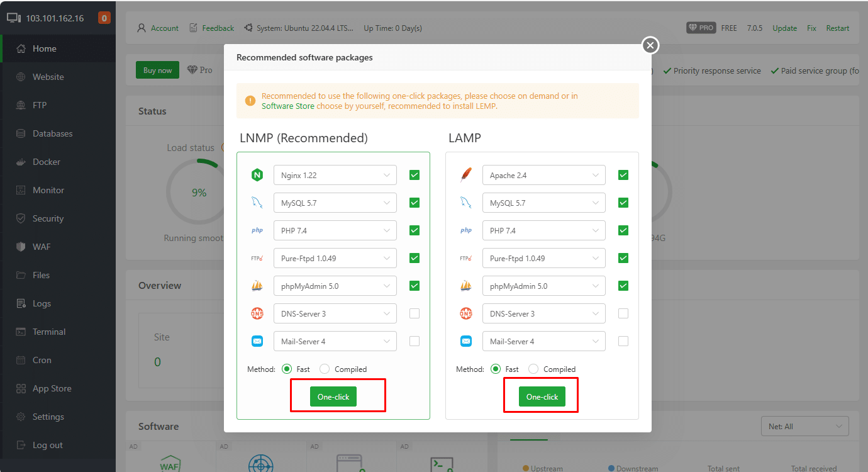The width and height of the screenshot is (868, 472).
Task: Click the MySQL dolphin icon in LAMP
Action: (x=466, y=203)
